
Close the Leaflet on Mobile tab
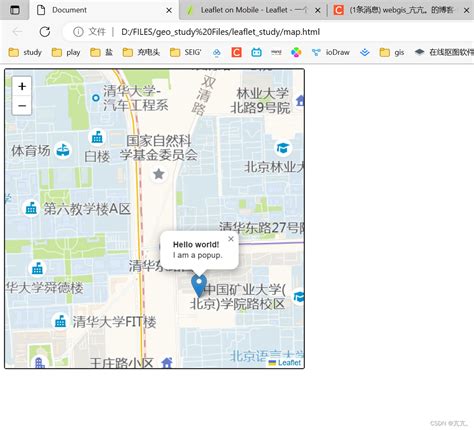(x=318, y=10)
